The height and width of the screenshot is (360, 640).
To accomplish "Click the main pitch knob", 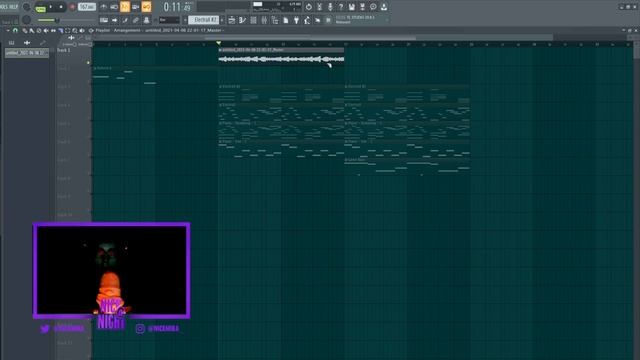I will pyautogui.click(x=27, y=20).
